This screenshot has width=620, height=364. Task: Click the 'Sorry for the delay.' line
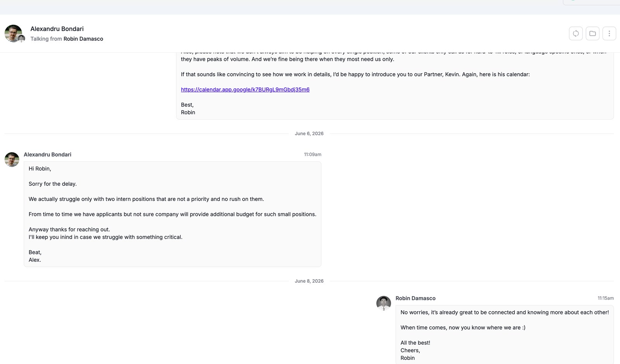pos(53,184)
